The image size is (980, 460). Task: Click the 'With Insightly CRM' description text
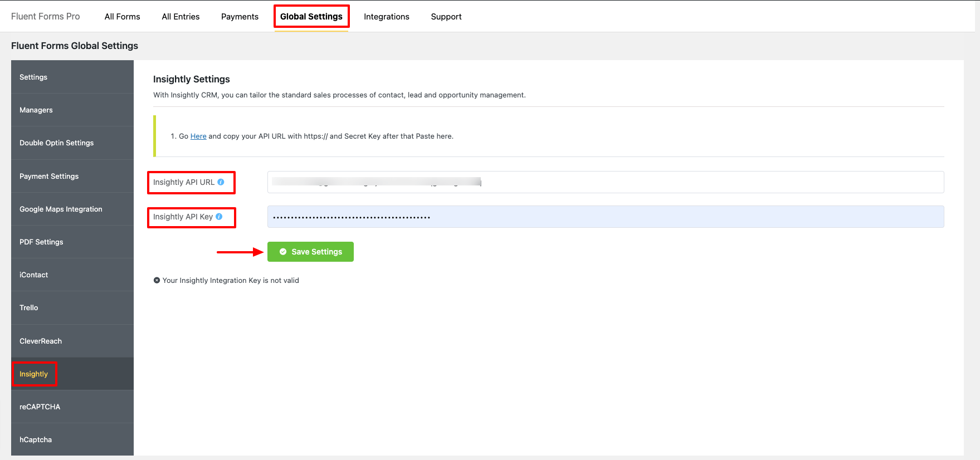[339, 95]
